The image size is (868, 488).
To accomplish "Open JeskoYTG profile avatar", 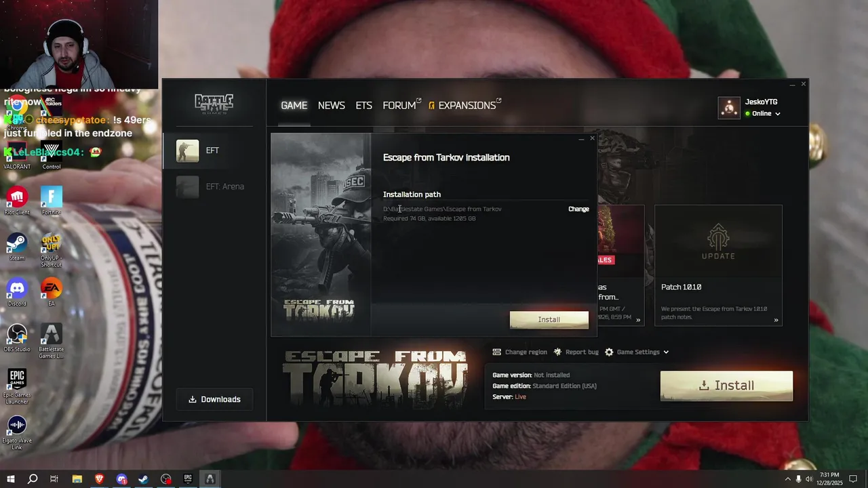I will (x=729, y=108).
